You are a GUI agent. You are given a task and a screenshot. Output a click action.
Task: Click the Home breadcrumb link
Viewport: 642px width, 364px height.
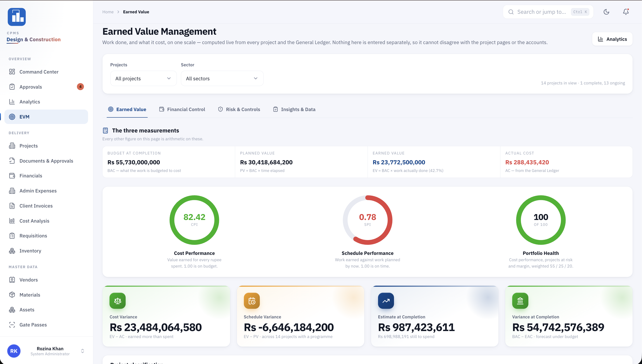(108, 12)
